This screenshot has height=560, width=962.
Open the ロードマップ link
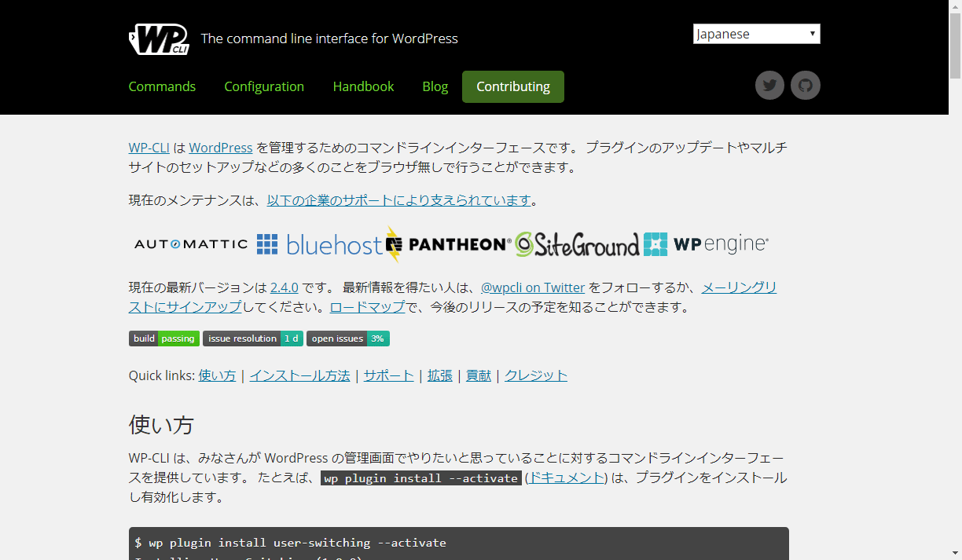[x=367, y=307]
